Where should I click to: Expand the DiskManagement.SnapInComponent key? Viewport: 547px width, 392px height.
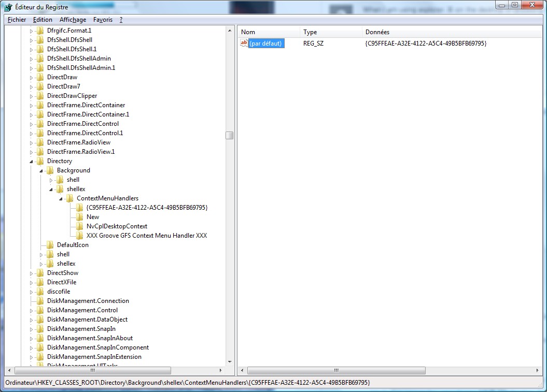click(32, 348)
